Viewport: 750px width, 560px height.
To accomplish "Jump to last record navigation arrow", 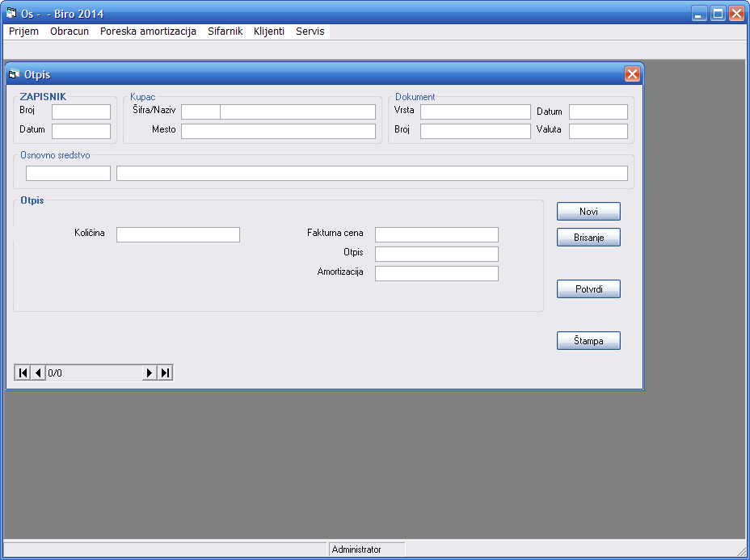I will point(165,373).
